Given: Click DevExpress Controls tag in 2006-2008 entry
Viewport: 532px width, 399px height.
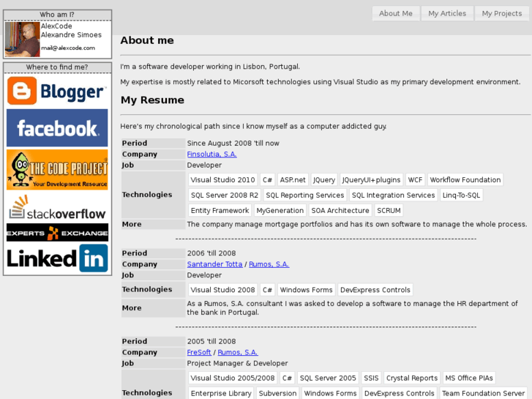Looking at the screenshot, I should point(375,290).
